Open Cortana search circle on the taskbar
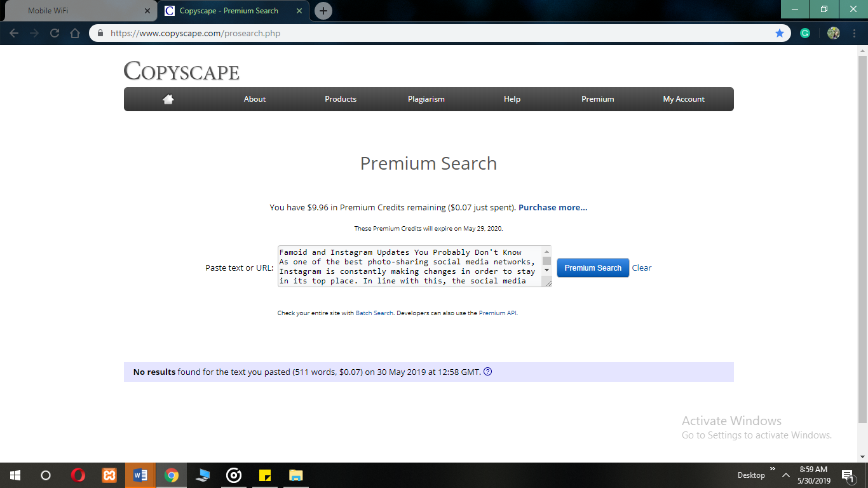 coord(46,475)
